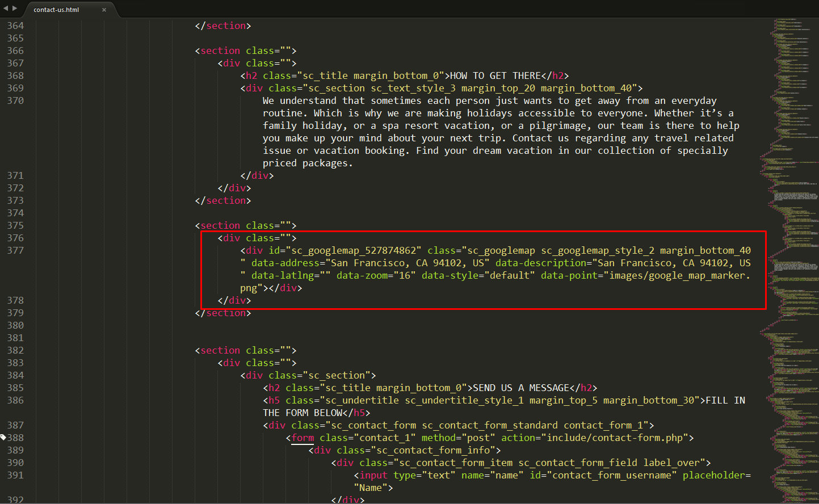Image resolution: width=819 pixels, height=504 pixels.
Task: Click the tag marker icon beside line 388
Action: tap(3, 438)
